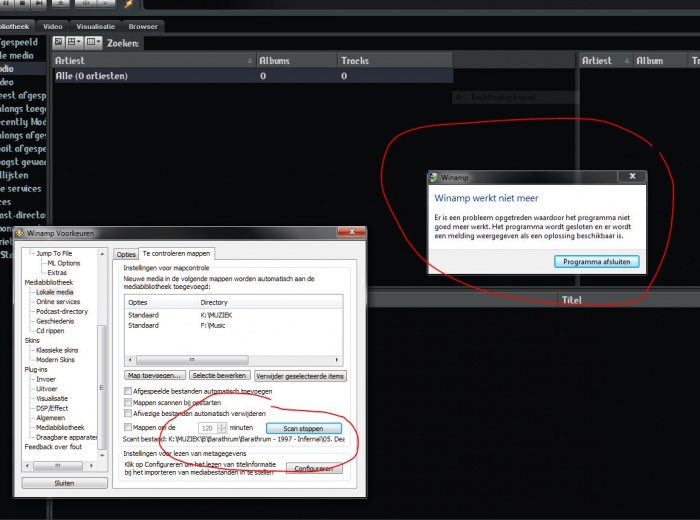Select Plug-ins node in preferences tree
Viewport: 700px width, 520px height.
(36, 369)
